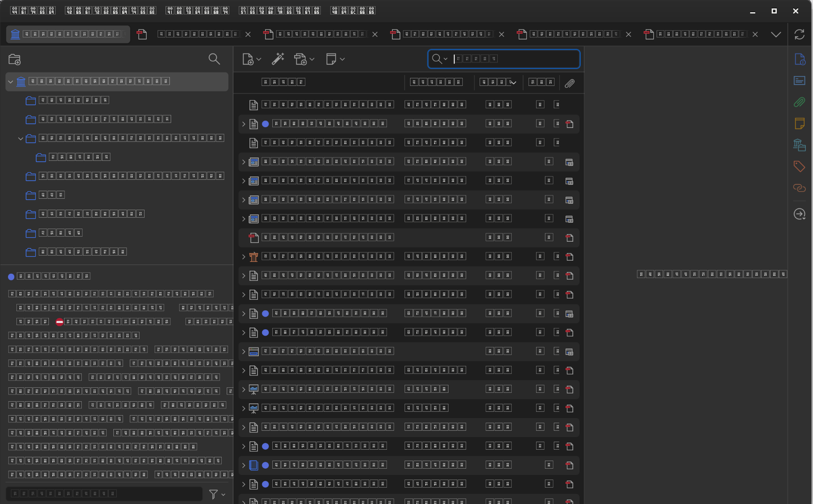The height and width of the screenshot is (504, 813).
Task: Collapse the My Library root tree node
Action: pos(11,82)
